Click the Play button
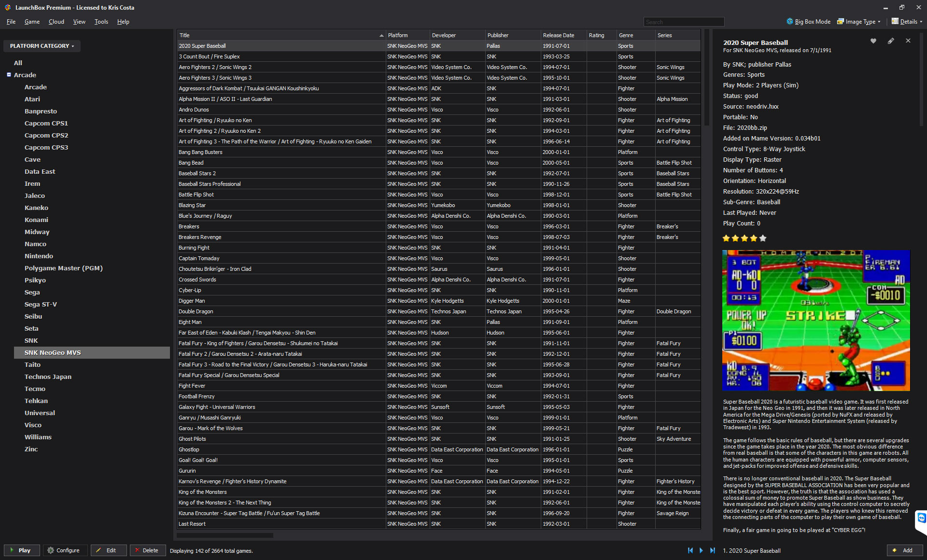The width and height of the screenshot is (927, 560). [22, 550]
